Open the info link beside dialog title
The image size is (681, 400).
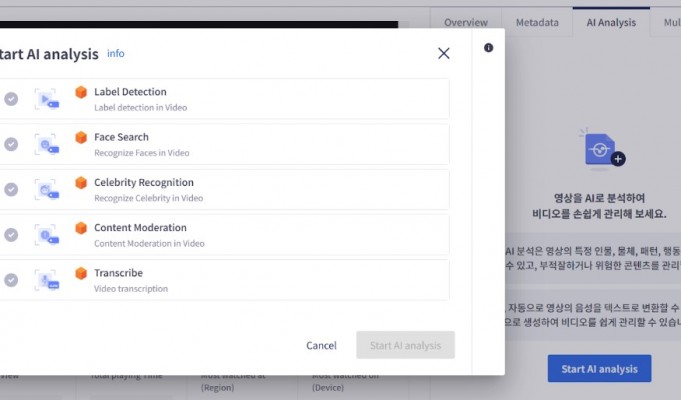[116, 53]
